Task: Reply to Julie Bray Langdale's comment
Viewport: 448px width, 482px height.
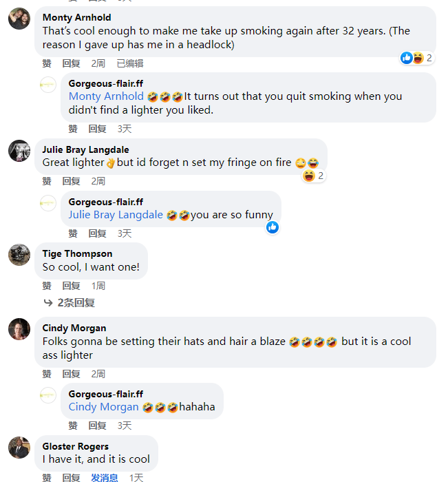Action: (72, 181)
